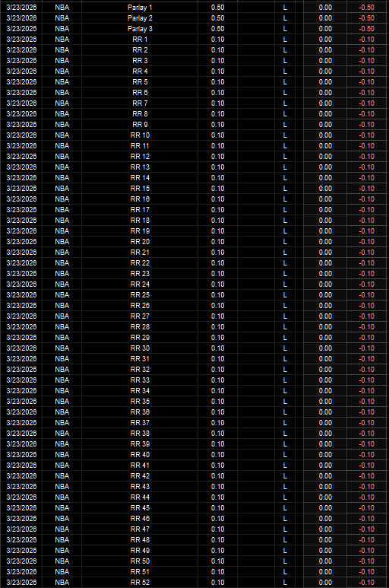Select the RR 5 cell

click(x=140, y=81)
